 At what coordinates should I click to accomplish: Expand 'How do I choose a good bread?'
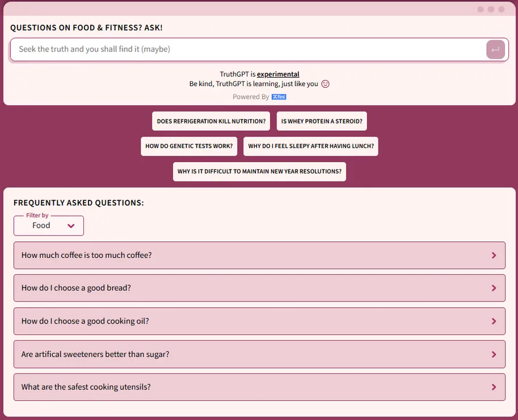pyautogui.click(x=76, y=289)
